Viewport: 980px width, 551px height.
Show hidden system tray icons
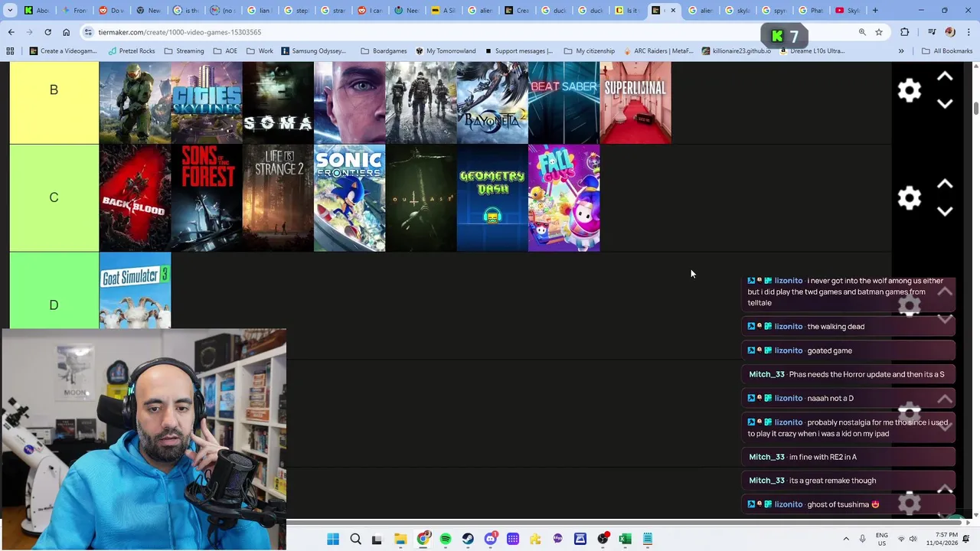846,539
